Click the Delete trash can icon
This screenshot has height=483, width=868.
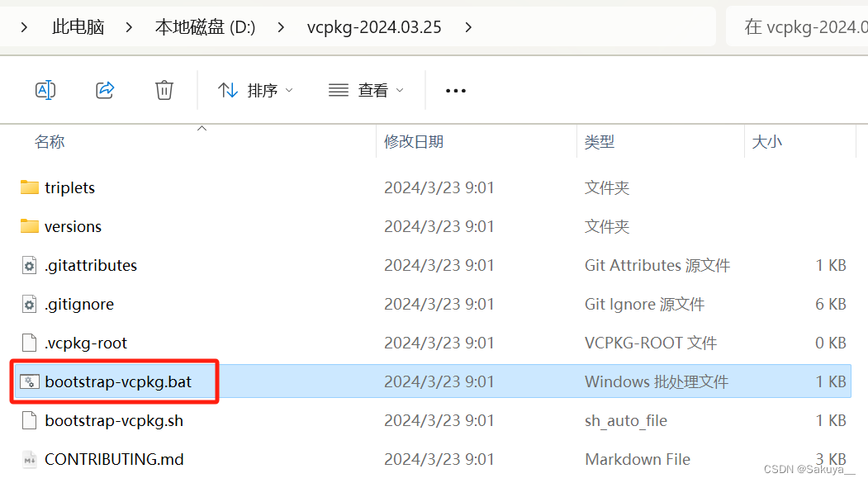click(164, 90)
